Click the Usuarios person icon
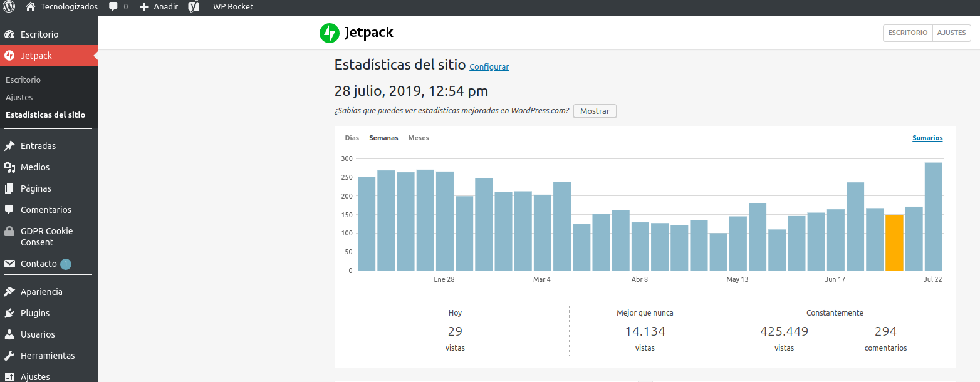Image resolution: width=980 pixels, height=382 pixels. pyautogui.click(x=9, y=334)
